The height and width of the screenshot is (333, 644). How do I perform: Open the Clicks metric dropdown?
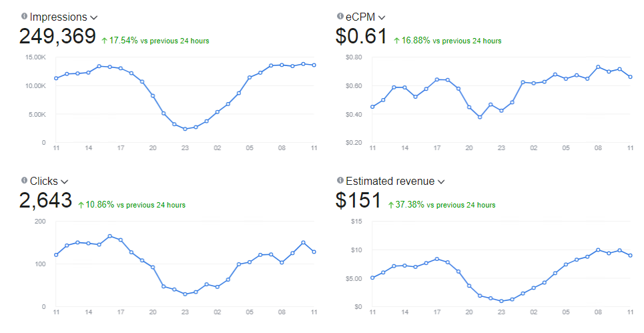pyautogui.click(x=64, y=182)
